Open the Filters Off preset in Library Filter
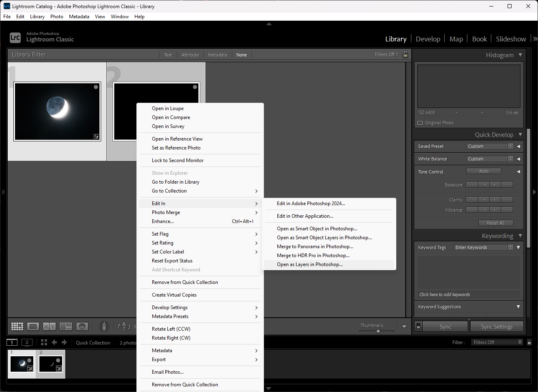Image resolution: width=538 pixels, height=392 pixels. (x=386, y=54)
